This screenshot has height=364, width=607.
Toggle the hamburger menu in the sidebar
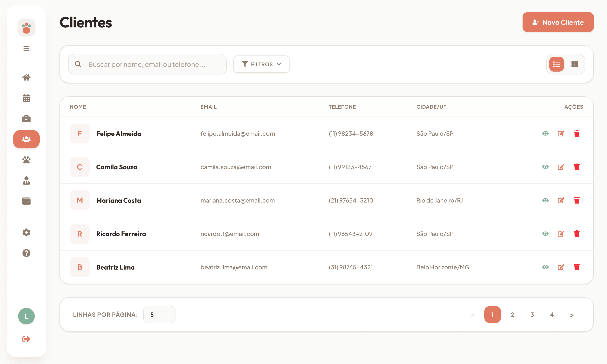click(26, 48)
